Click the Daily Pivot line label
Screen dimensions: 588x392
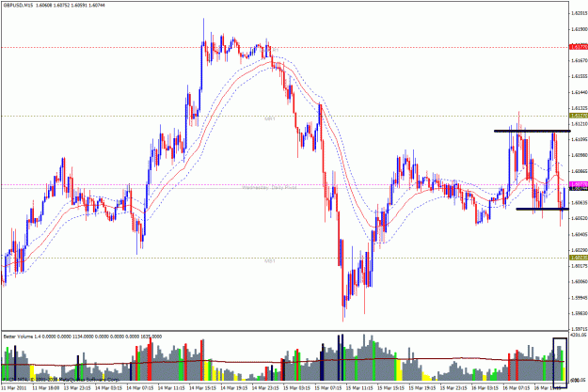click(x=269, y=187)
